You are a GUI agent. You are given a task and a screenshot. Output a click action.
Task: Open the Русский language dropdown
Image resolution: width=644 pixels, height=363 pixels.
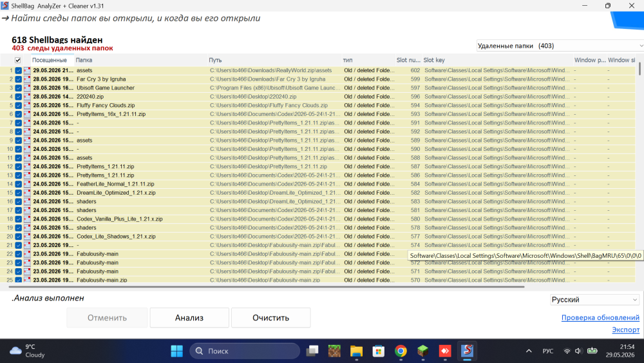pyautogui.click(x=594, y=300)
